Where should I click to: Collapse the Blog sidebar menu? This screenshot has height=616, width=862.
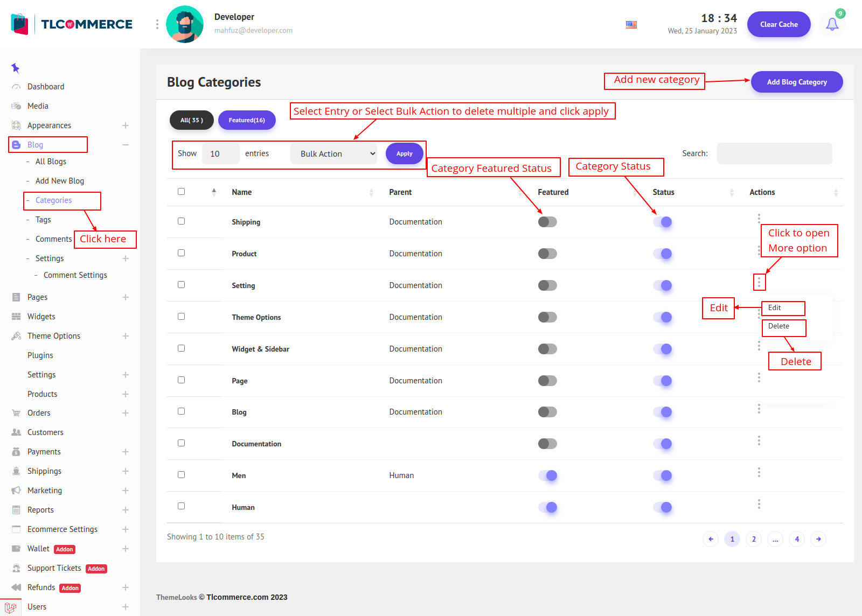click(x=125, y=145)
